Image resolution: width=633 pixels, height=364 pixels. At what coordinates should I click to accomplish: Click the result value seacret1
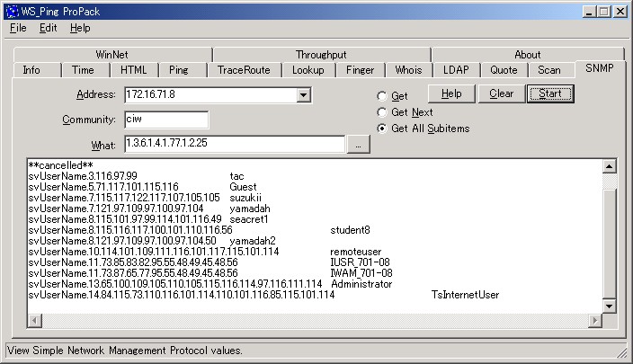coord(249,219)
